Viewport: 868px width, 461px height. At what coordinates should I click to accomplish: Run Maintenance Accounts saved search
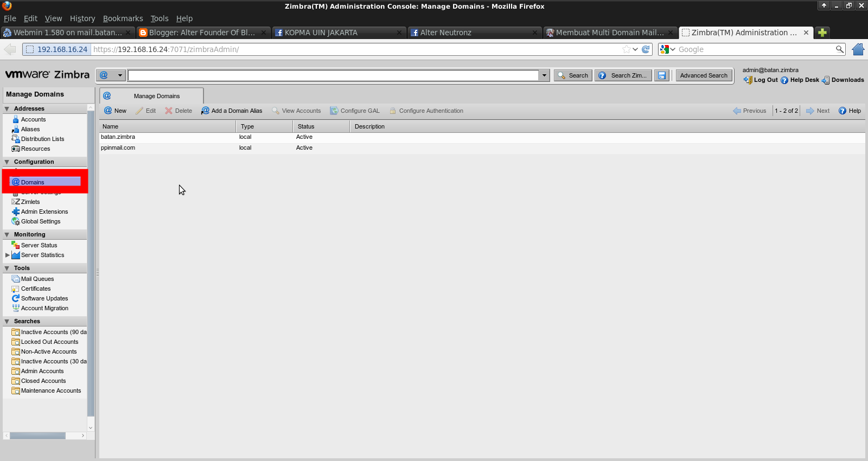tap(51, 390)
